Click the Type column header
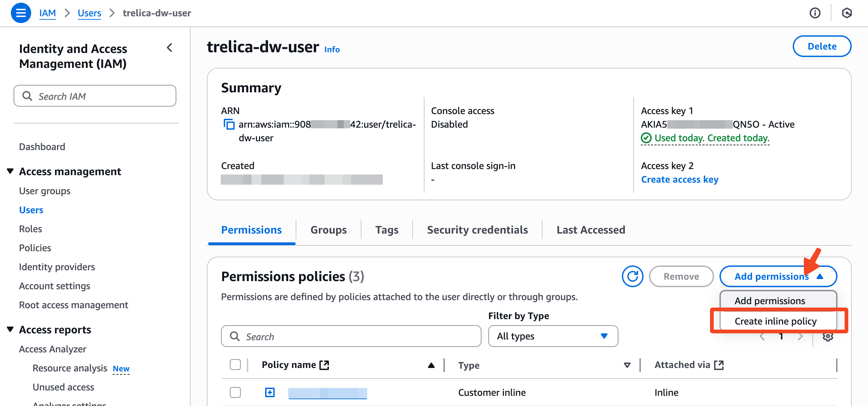 [469, 365]
